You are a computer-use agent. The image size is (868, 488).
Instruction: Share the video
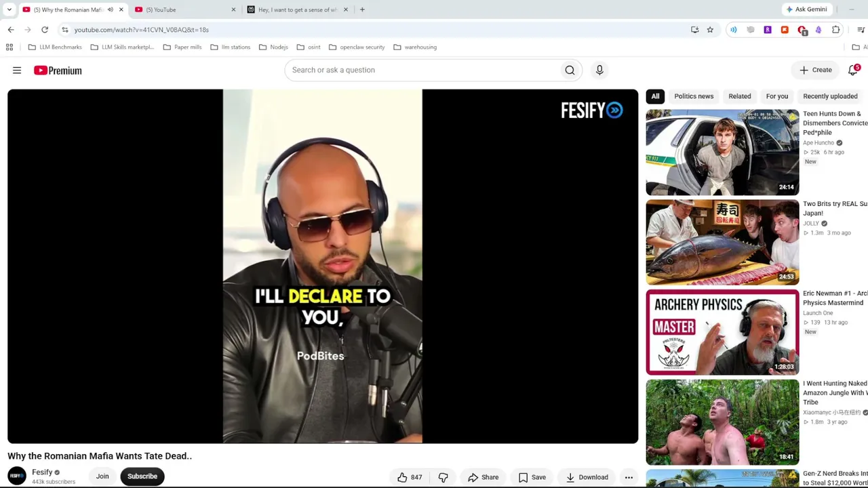coord(483,477)
